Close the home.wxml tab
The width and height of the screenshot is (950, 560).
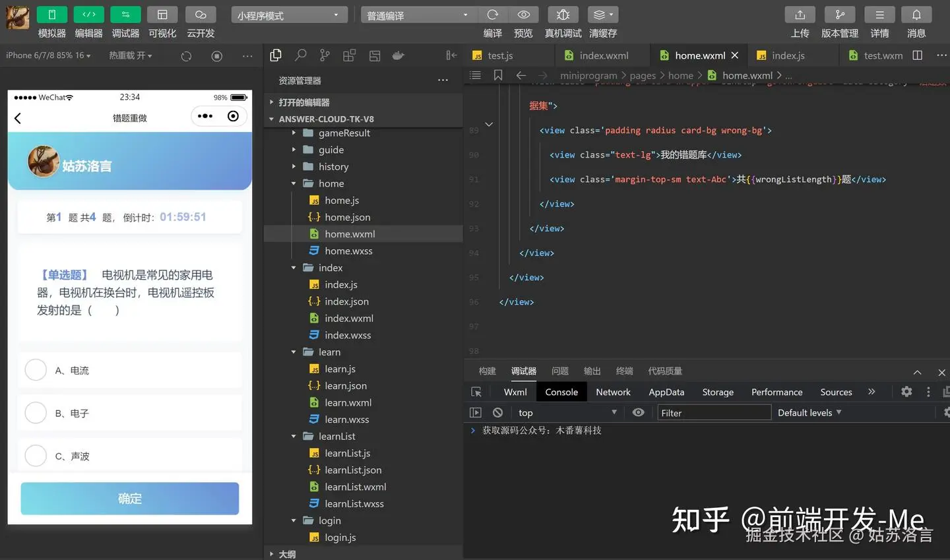click(x=735, y=55)
